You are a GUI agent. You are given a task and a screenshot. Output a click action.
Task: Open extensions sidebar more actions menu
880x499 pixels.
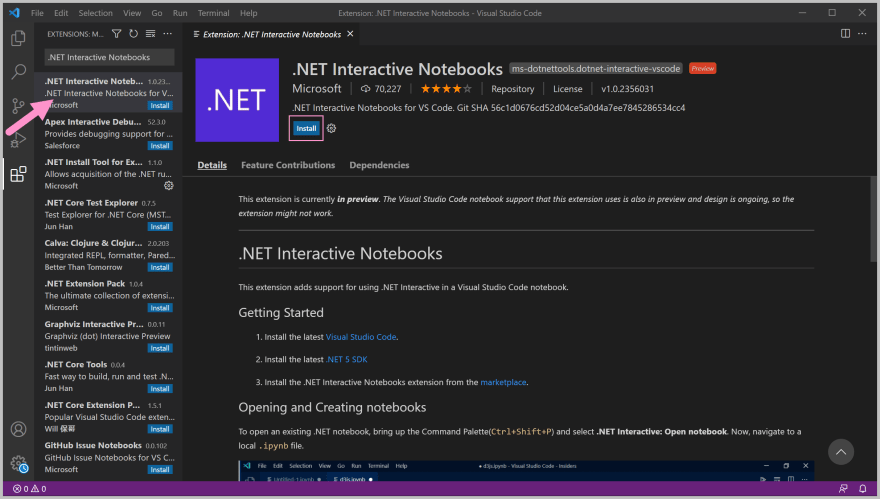pyautogui.click(x=168, y=34)
